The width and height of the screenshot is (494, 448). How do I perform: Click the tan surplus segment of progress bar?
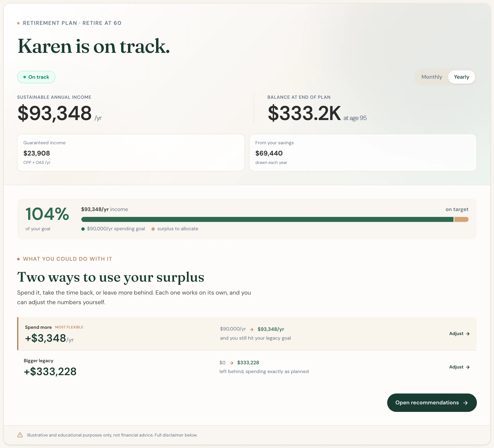[x=461, y=219]
